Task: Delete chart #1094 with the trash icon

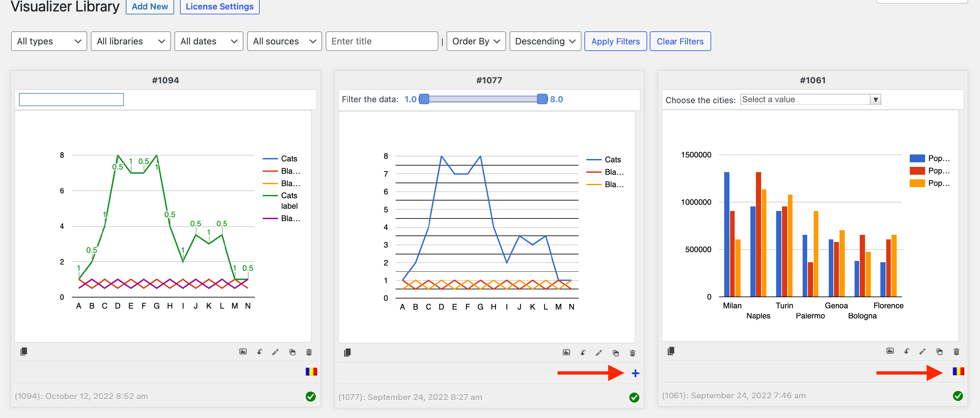Action: [x=309, y=352]
